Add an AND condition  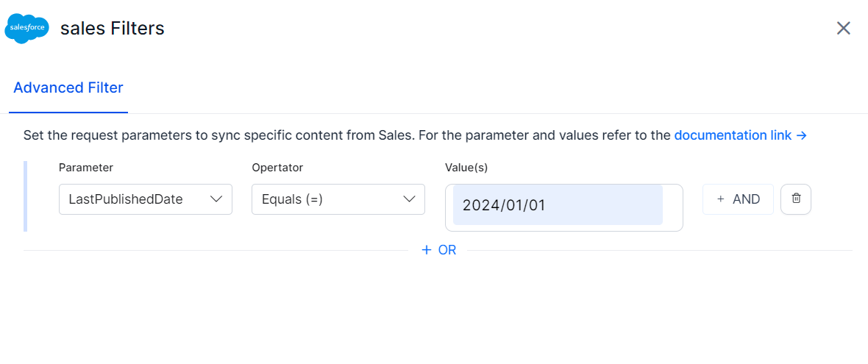[738, 199]
